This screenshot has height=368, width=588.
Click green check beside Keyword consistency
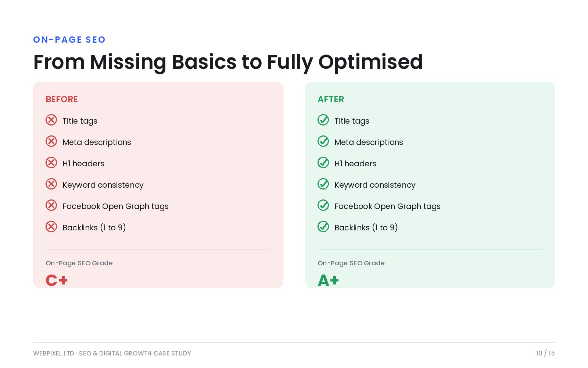pos(323,184)
